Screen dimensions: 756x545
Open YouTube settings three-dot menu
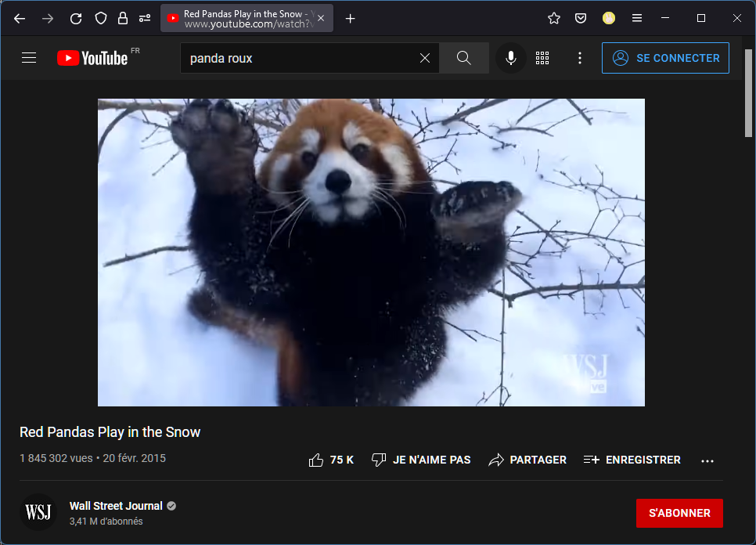580,58
